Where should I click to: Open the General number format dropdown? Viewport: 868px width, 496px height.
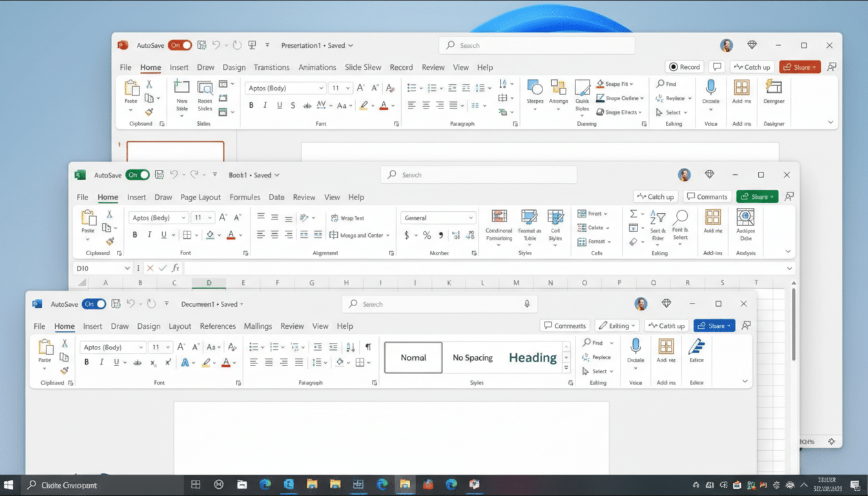pyautogui.click(x=470, y=217)
